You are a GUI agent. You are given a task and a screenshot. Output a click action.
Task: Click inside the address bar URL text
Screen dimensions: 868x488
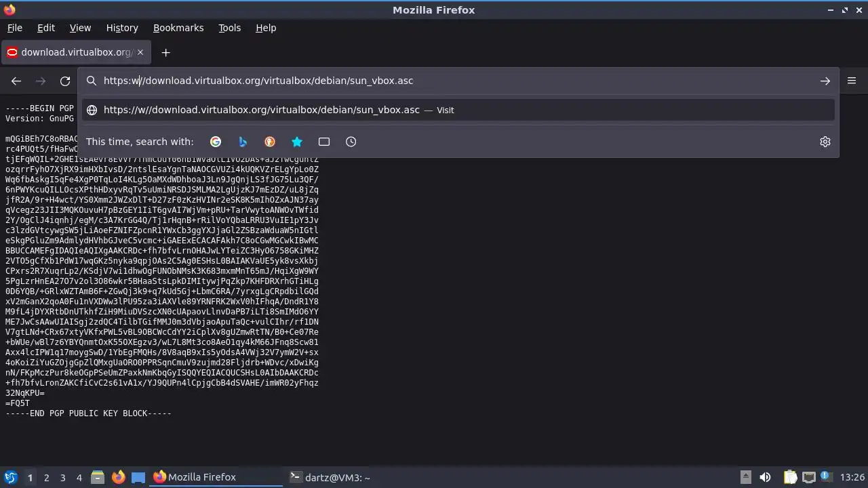coord(258,81)
